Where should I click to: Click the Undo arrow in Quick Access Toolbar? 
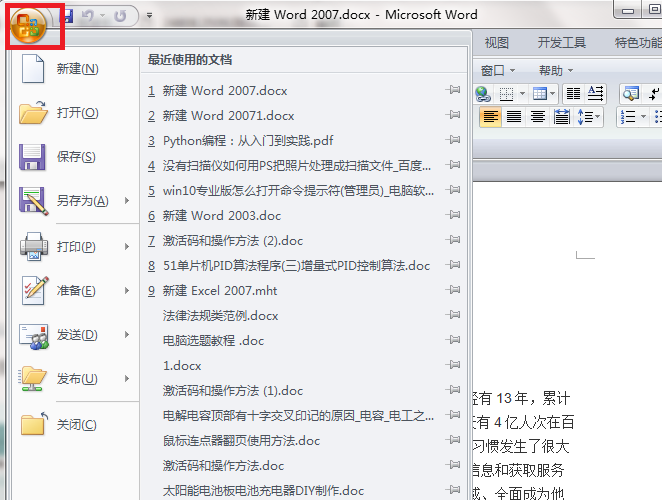pos(87,16)
